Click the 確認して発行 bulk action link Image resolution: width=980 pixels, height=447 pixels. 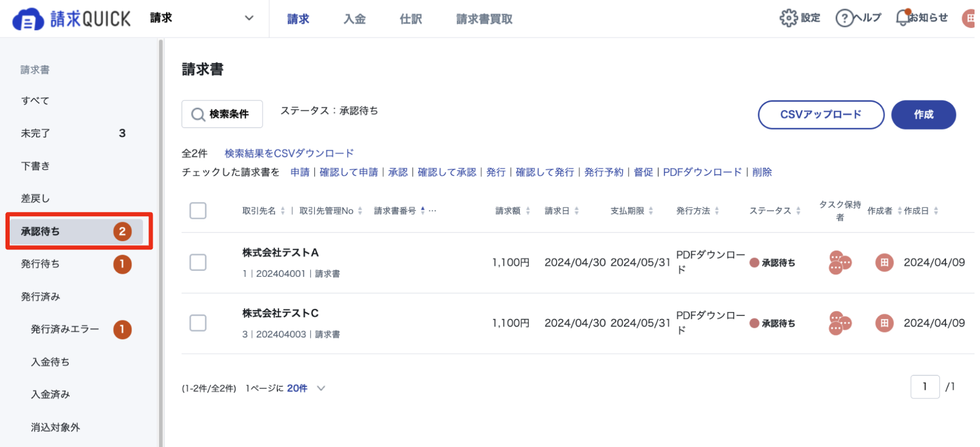click(545, 172)
